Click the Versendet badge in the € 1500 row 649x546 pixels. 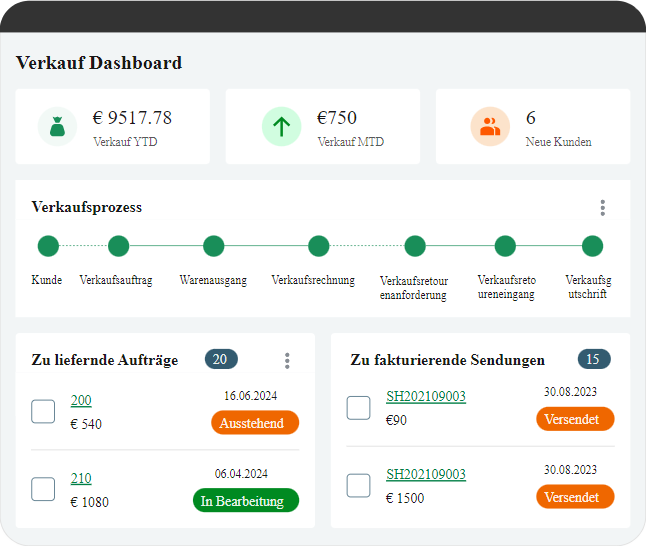pyautogui.click(x=575, y=497)
